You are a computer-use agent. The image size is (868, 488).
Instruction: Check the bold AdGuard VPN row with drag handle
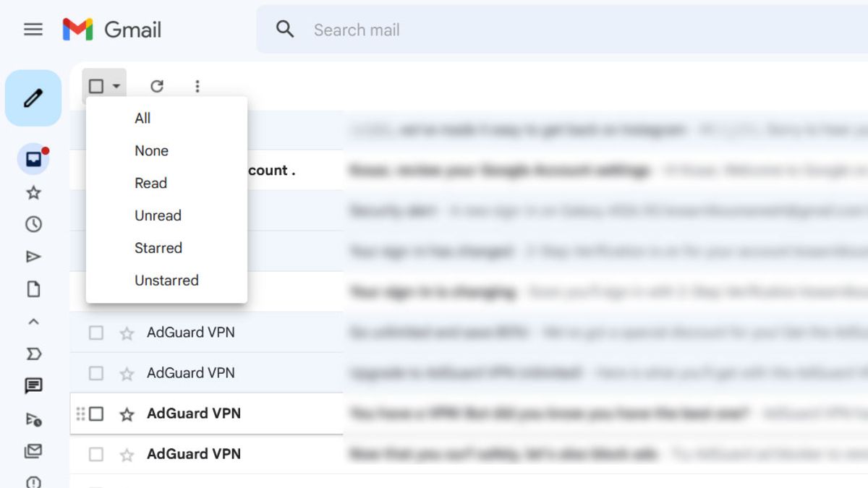click(x=96, y=414)
